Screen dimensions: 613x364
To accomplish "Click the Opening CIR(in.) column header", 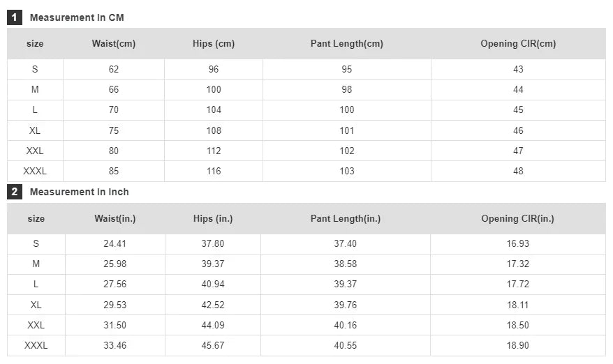I will [x=517, y=219].
